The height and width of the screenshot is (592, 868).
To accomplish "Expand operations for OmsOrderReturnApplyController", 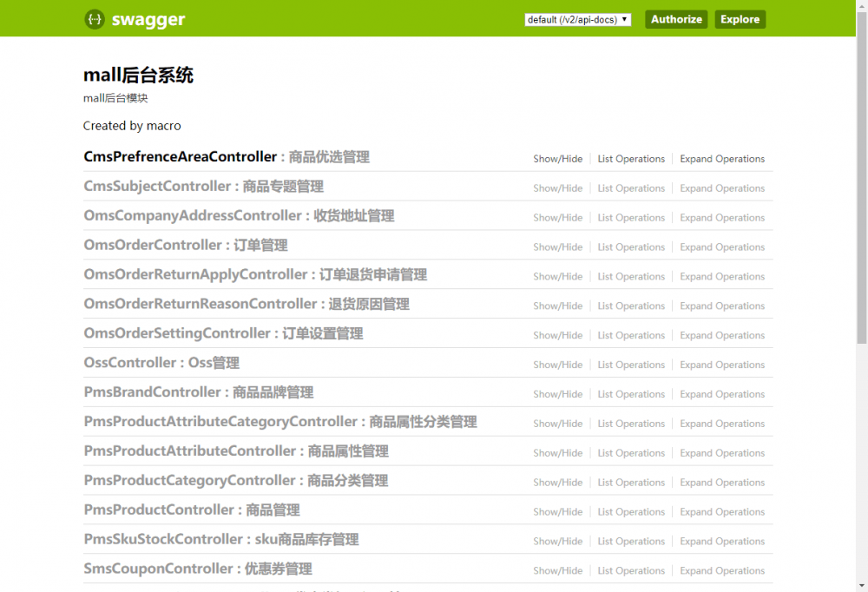I will tap(722, 276).
